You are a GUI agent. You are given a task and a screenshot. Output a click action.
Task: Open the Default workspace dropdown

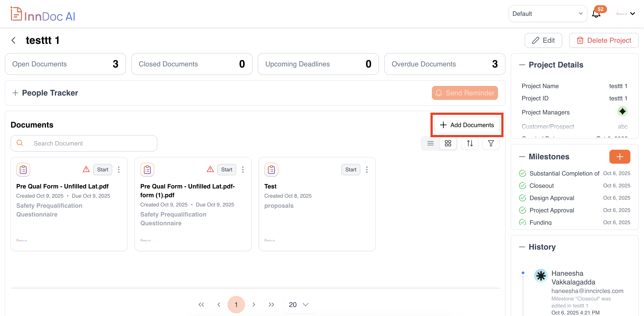coord(548,14)
